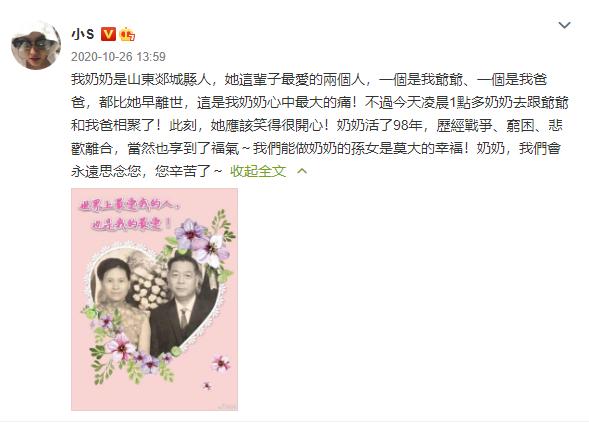Click the small lone flower in image corner

(x=220, y=363)
